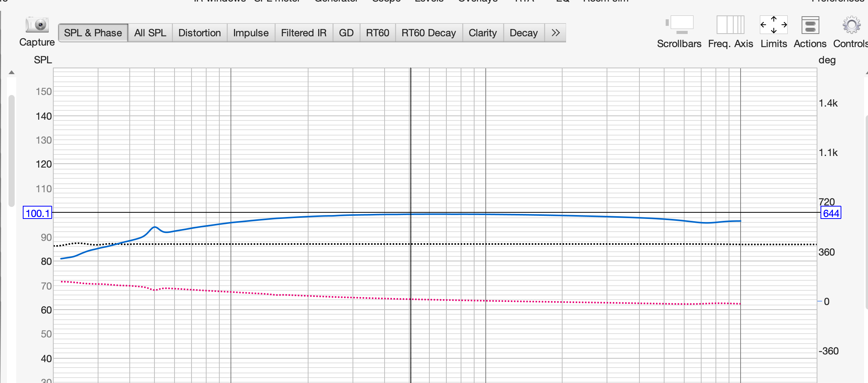Expand more graph tabs with double chevron

[556, 33]
